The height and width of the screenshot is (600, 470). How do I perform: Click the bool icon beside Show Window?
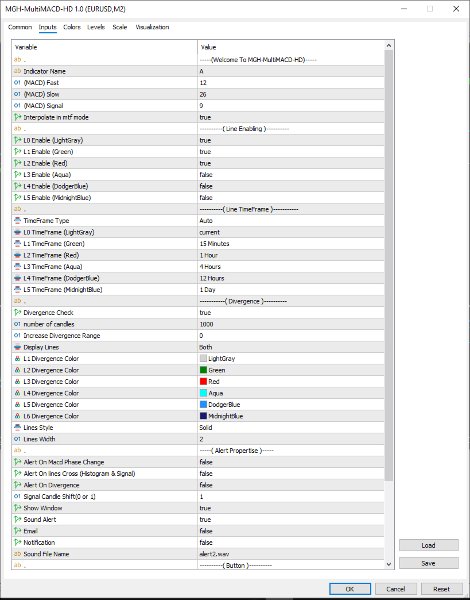click(17, 508)
